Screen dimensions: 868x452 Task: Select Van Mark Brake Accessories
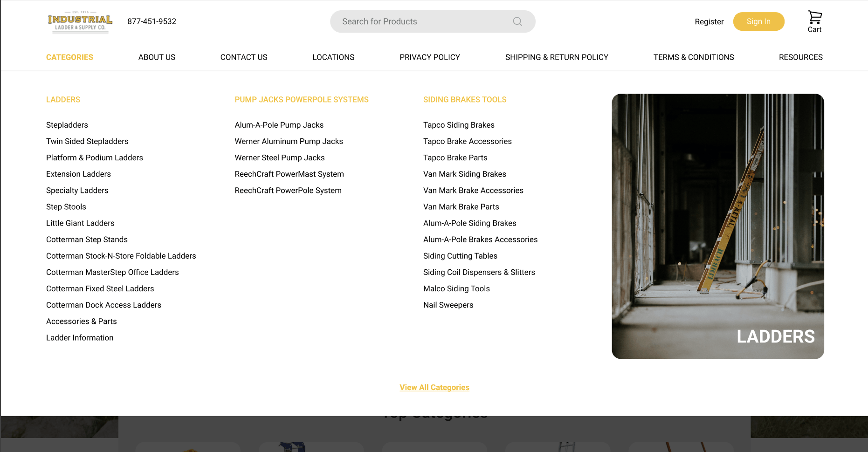point(473,190)
